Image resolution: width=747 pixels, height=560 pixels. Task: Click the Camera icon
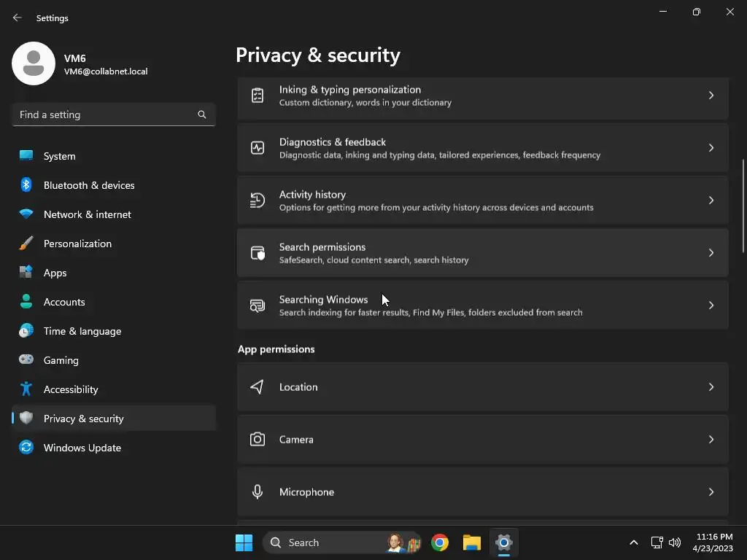[258, 440]
